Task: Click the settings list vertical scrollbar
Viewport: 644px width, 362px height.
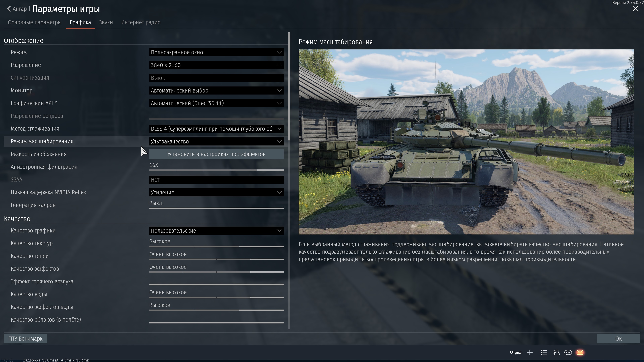Action: (289, 86)
